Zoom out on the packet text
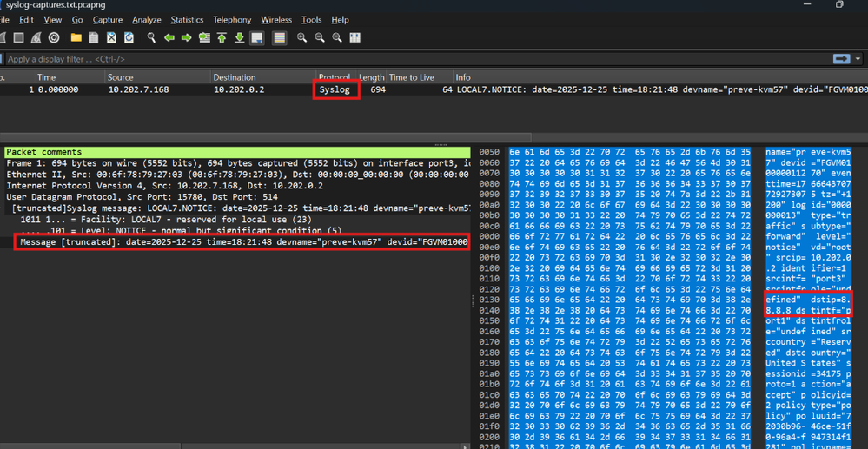 tap(320, 37)
